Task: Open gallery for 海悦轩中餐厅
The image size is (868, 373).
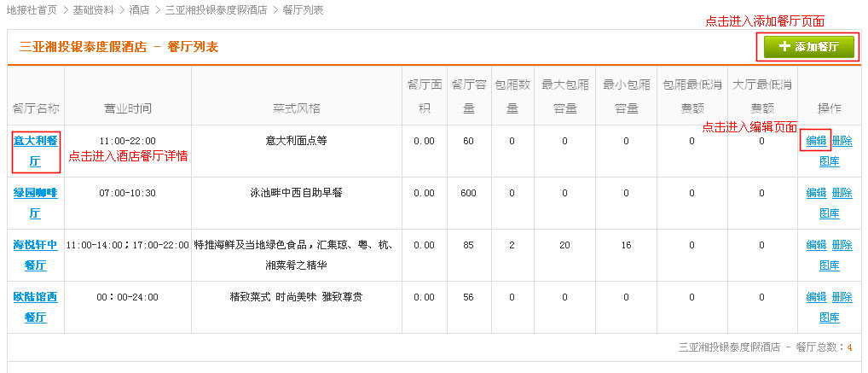Action: coord(829,265)
